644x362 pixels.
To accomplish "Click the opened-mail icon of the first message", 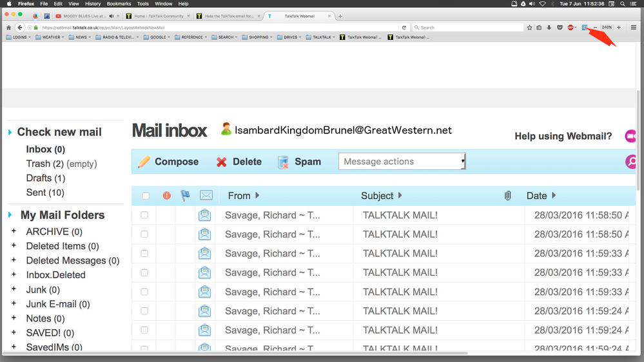I will pyautogui.click(x=204, y=215).
